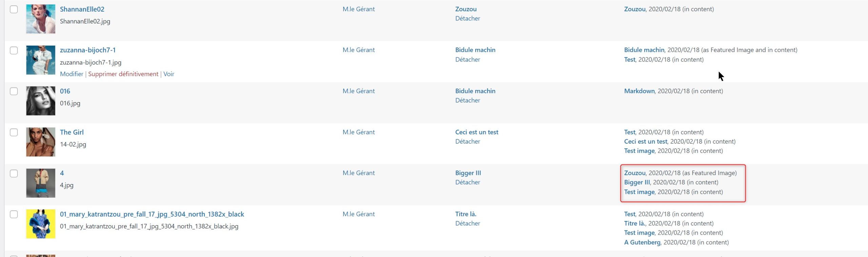Image resolution: width=868 pixels, height=257 pixels.
Task: Click Supprimer définitivement link
Action: pyautogui.click(x=123, y=74)
